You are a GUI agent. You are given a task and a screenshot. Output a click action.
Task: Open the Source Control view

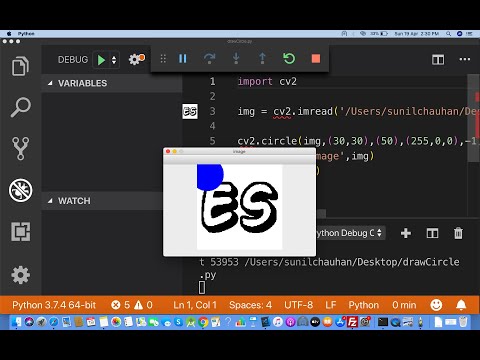[20, 148]
